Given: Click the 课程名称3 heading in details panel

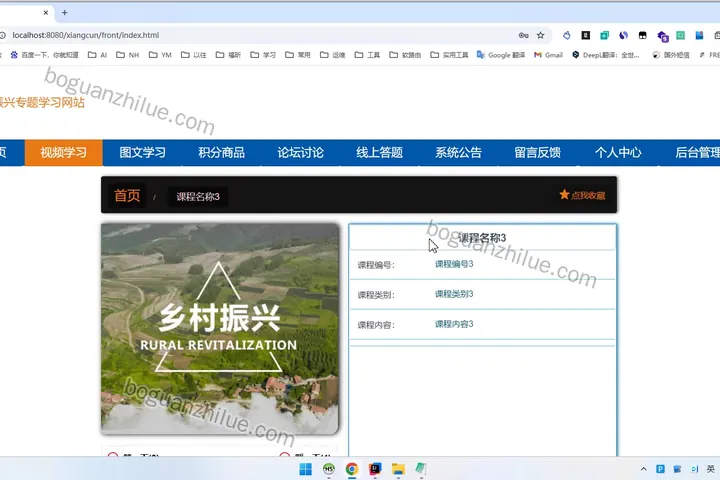Looking at the screenshot, I should [482, 238].
